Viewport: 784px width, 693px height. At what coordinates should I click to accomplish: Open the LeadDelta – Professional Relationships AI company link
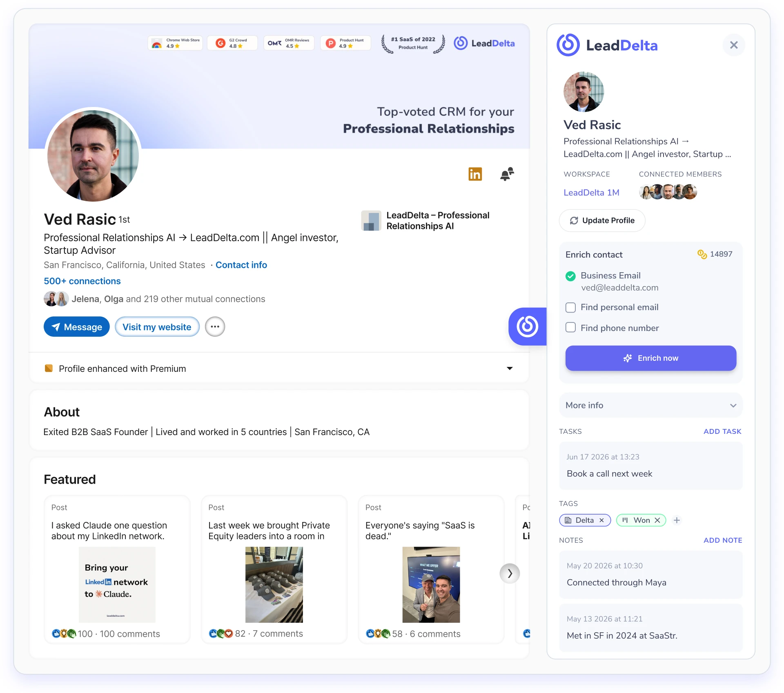click(x=438, y=220)
